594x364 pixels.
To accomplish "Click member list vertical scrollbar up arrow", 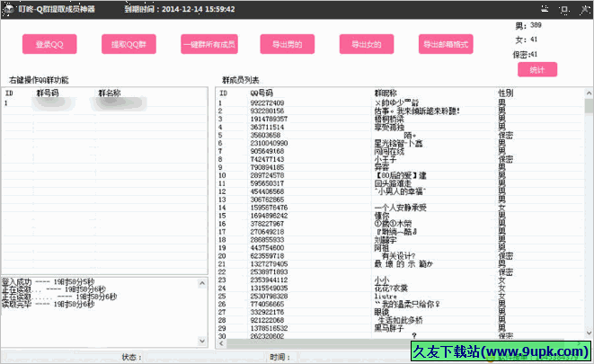I will 589,93.
